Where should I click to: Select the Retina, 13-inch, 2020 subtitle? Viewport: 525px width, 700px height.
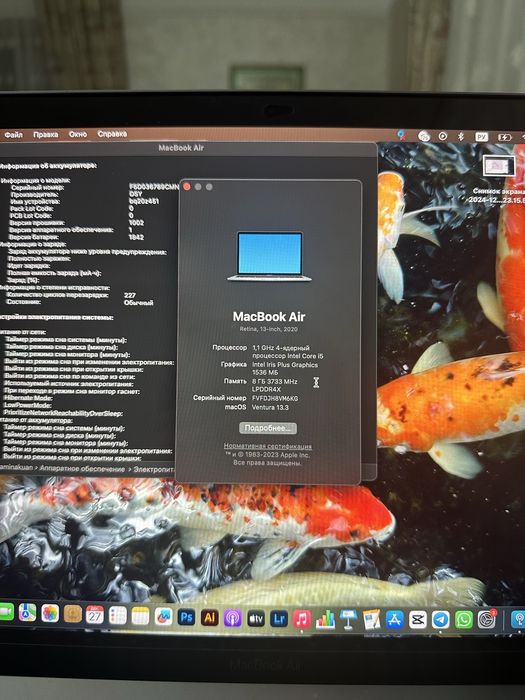269,329
